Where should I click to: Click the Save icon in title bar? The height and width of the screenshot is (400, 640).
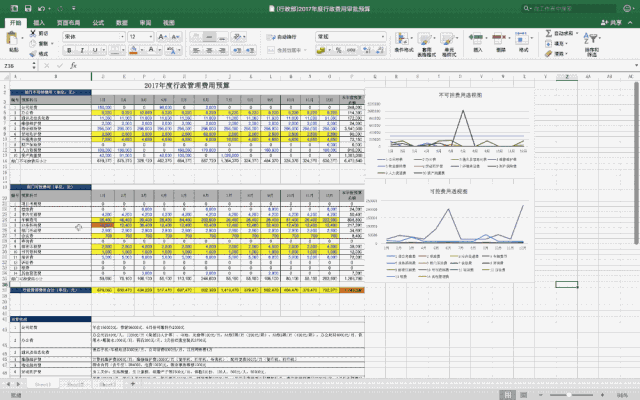[x=28, y=8]
